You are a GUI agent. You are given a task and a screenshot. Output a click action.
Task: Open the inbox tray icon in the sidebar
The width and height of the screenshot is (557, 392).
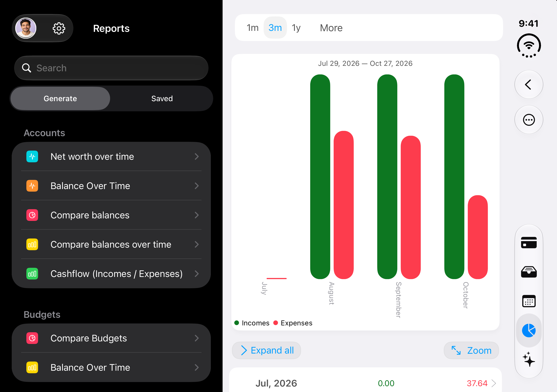pos(529,272)
